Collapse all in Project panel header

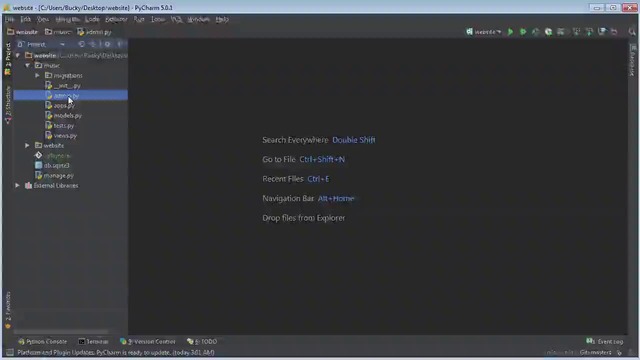[93, 44]
